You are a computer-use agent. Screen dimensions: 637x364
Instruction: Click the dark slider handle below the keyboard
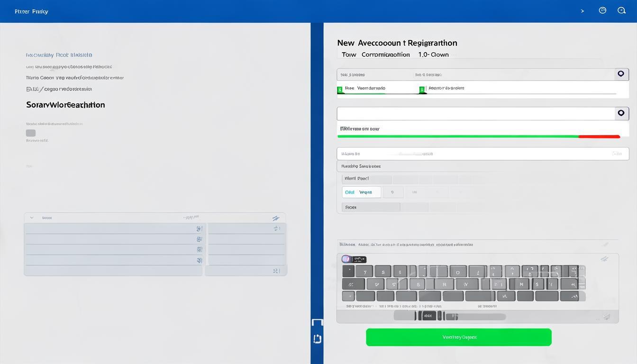[428, 316]
